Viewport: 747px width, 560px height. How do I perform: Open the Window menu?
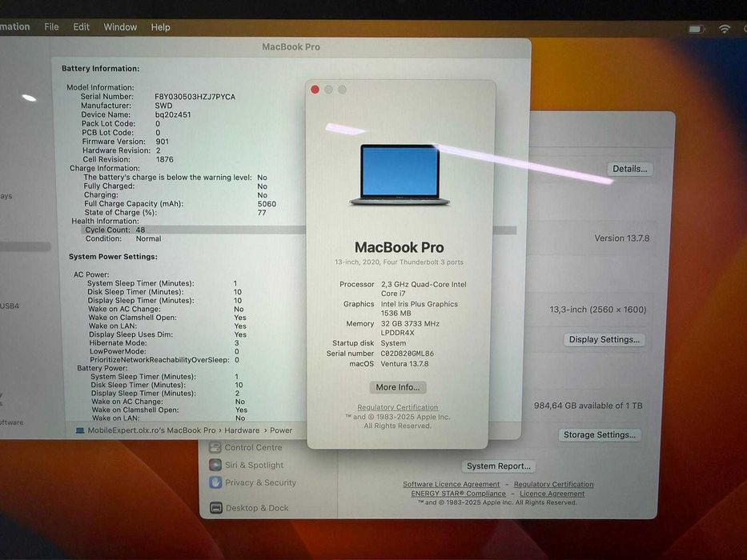(120, 27)
